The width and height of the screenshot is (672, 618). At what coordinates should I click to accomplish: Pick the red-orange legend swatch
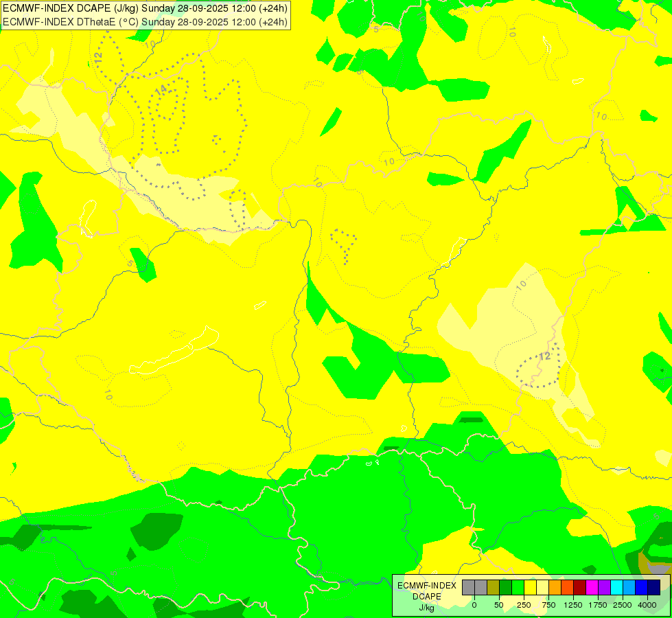(x=568, y=588)
